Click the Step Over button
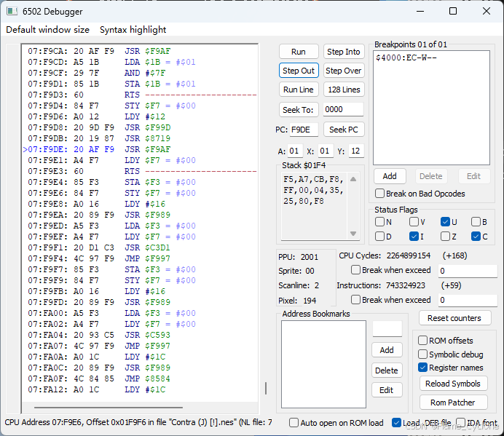504x436 pixels. 344,71
